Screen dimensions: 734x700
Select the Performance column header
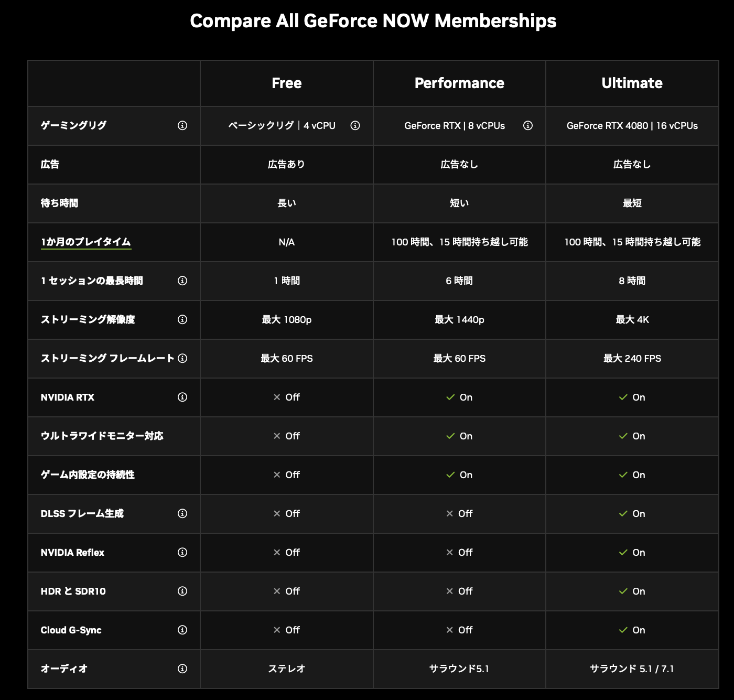tap(459, 83)
